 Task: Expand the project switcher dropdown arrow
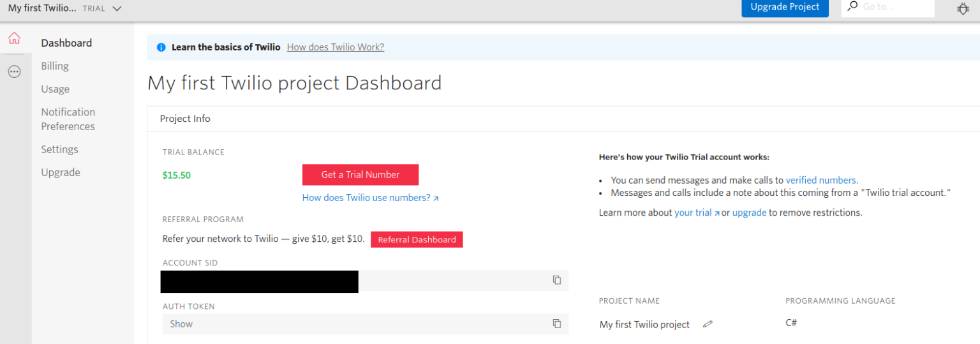pyautogui.click(x=116, y=8)
